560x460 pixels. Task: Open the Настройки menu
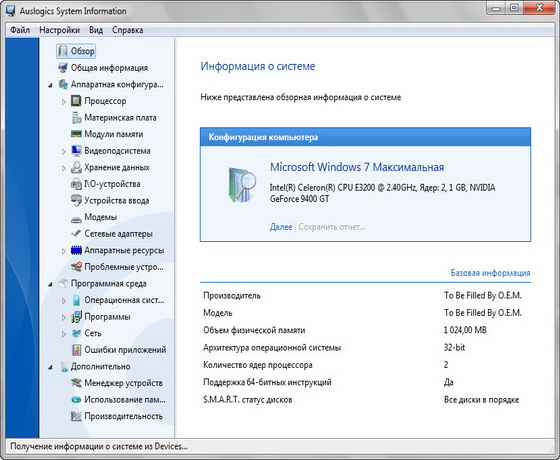click(59, 30)
